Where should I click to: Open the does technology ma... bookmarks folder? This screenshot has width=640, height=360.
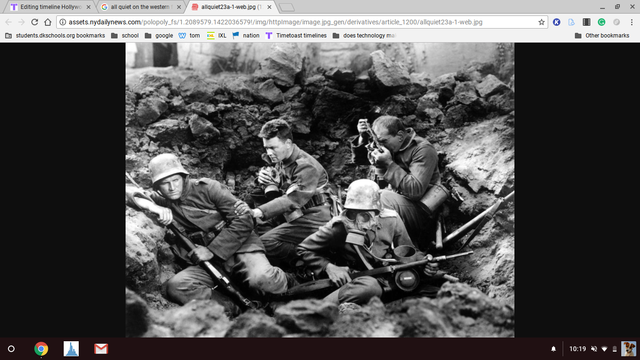[364, 36]
